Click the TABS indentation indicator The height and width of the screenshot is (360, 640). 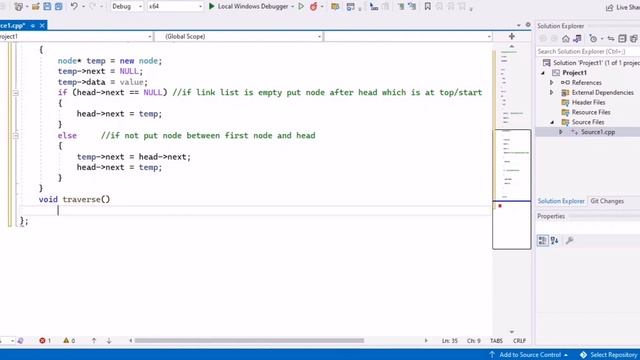[496, 340]
